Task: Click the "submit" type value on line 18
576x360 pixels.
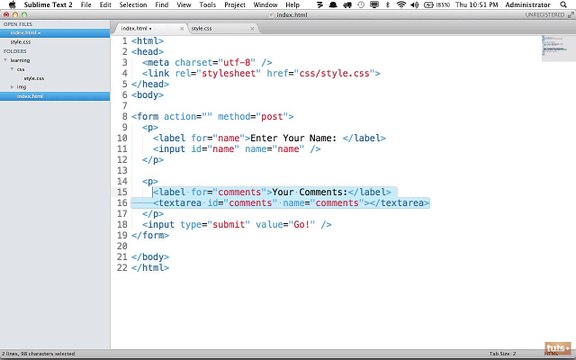Action: tap(228, 224)
